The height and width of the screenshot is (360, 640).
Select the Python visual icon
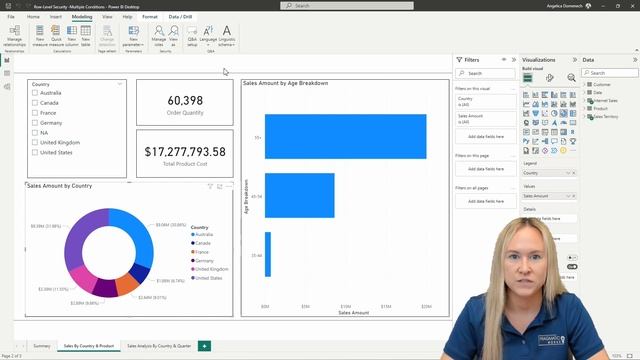pos(526,141)
